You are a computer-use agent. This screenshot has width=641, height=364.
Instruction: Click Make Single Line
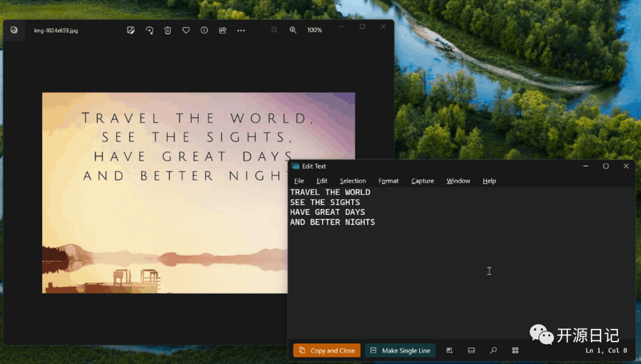401,350
